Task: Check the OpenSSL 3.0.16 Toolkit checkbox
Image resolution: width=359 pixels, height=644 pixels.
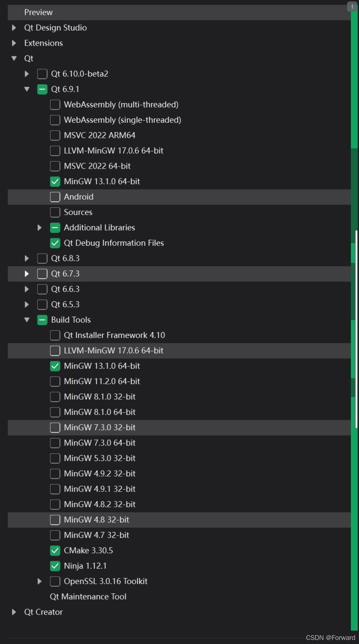Action: (x=55, y=581)
